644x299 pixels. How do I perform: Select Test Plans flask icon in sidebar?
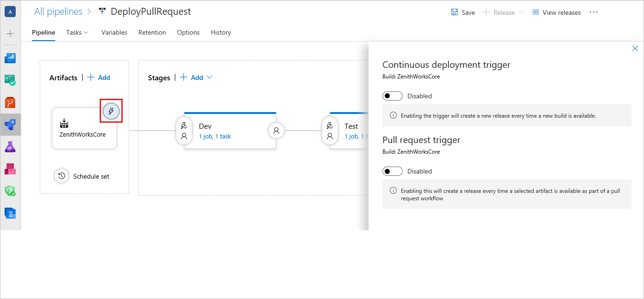10,147
